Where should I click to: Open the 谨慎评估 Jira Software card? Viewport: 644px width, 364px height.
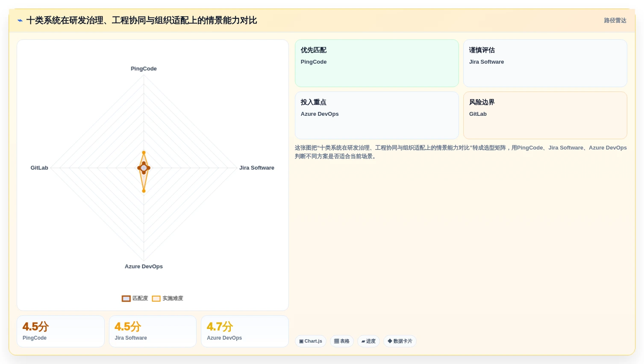point(545,63)
